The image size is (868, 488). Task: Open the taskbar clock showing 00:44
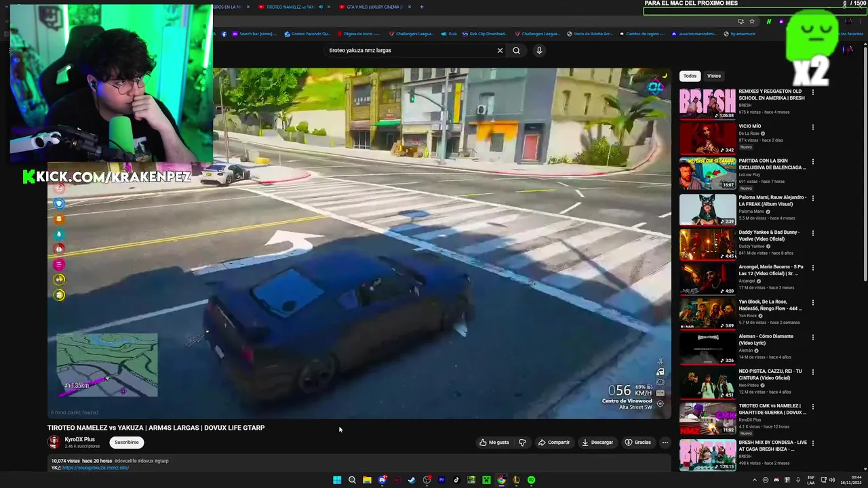point(851,480)
